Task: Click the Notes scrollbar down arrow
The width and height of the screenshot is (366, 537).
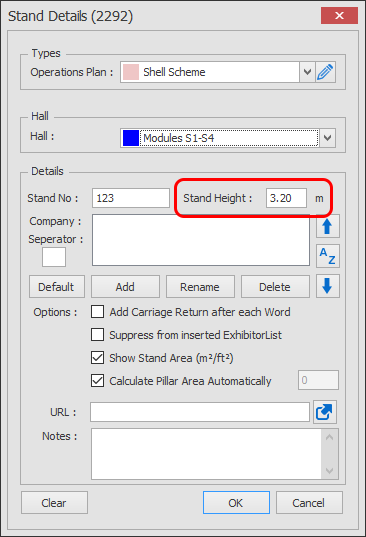Action: [329, 471]
